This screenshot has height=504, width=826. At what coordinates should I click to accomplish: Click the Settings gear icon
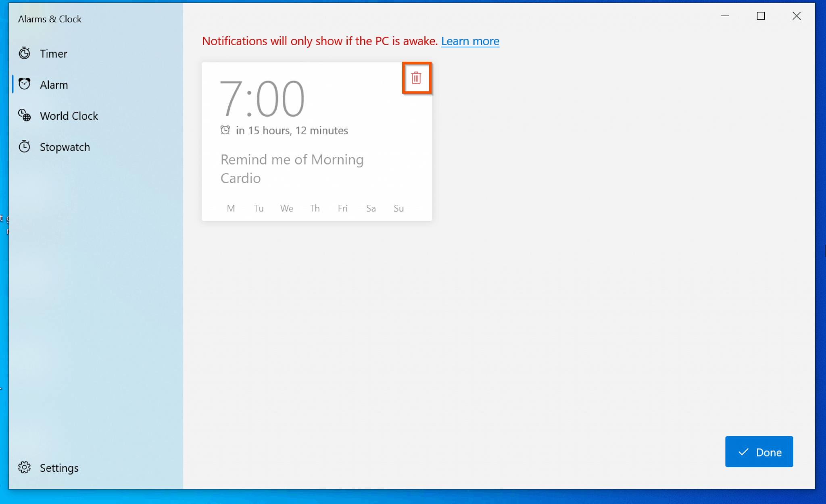point(25,467)
